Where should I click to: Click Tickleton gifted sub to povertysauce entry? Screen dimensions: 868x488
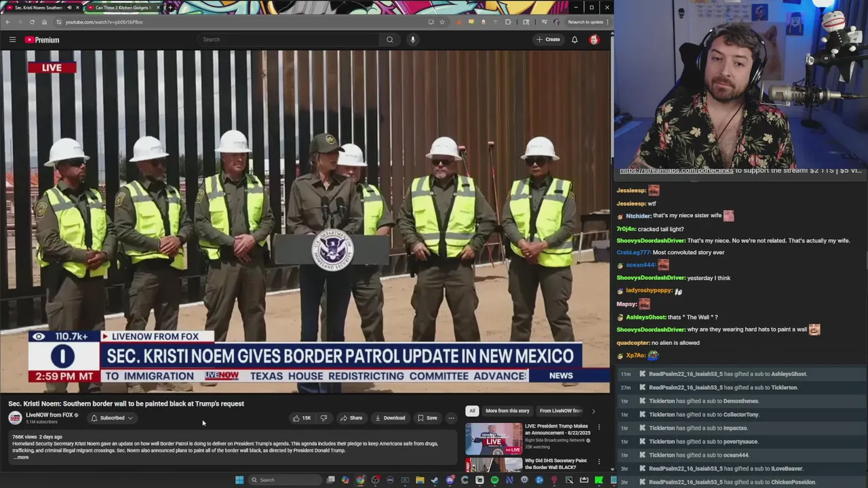(741, 441)
